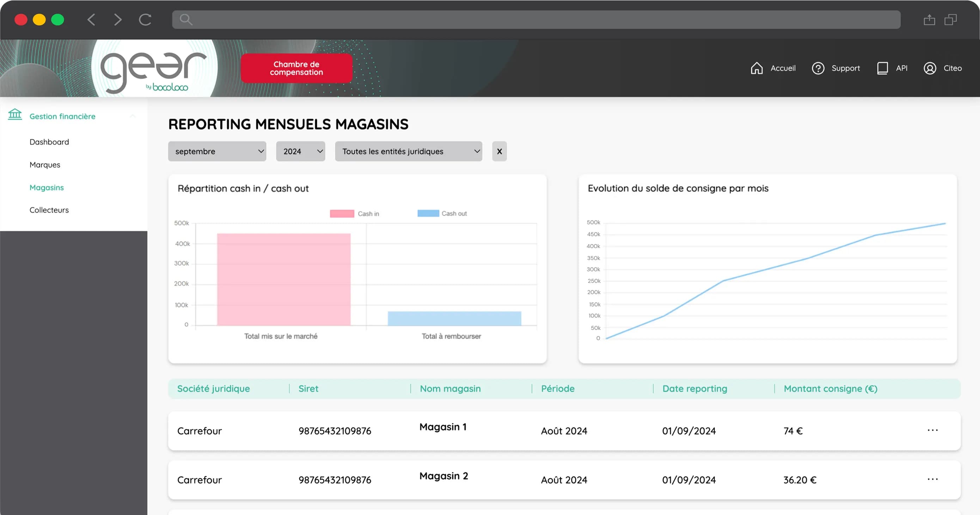Click the browser address search field
This screenshot has height=515, width=980.
[536, 19]
